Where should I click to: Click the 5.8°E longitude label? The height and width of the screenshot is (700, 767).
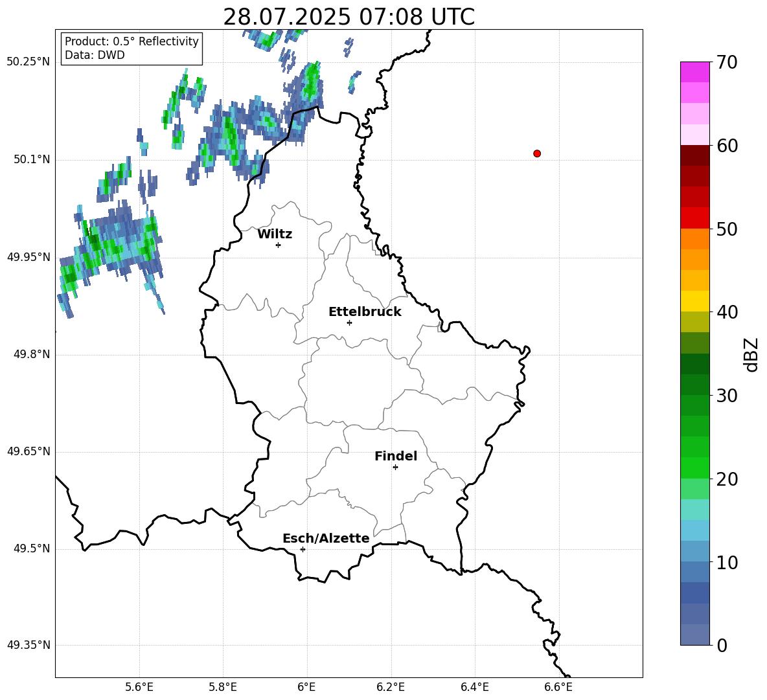(x=223, y=687)
